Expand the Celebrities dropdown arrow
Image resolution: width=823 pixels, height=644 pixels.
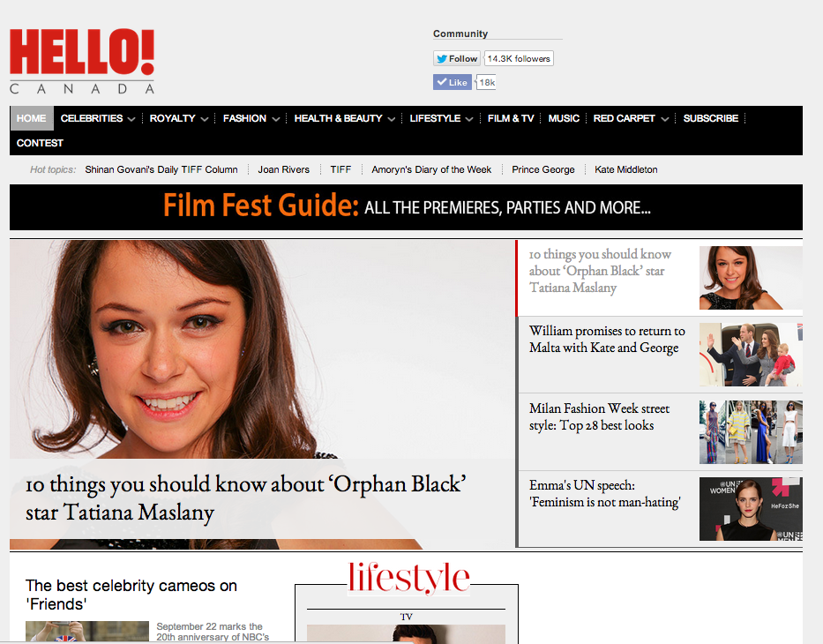pyautogui.click(x=131, y=119)
